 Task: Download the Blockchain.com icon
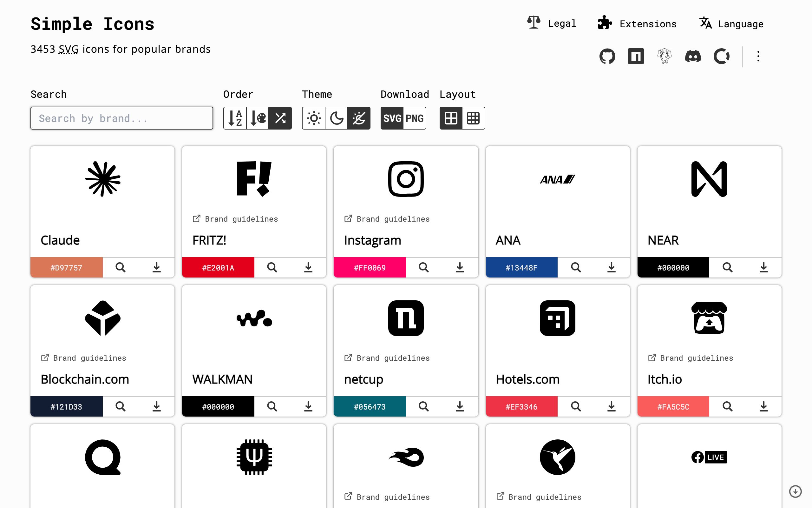(x=157, y=406)
